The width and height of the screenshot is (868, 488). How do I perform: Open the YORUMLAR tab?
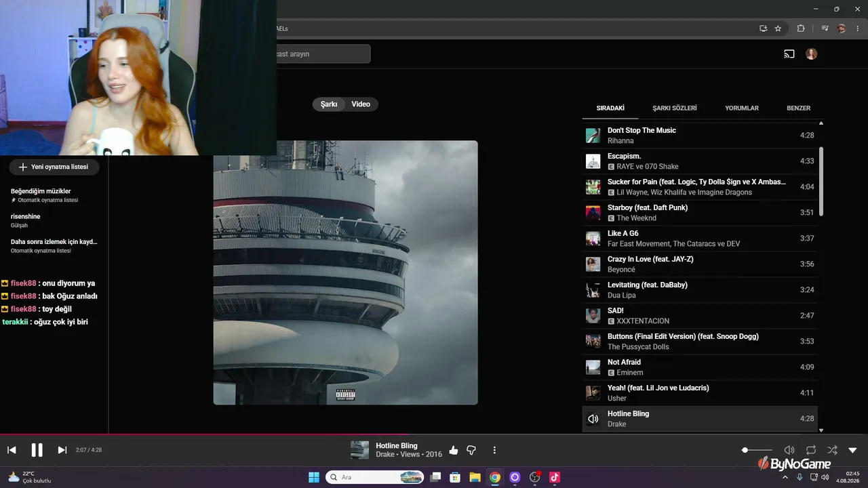pos(742,108)
